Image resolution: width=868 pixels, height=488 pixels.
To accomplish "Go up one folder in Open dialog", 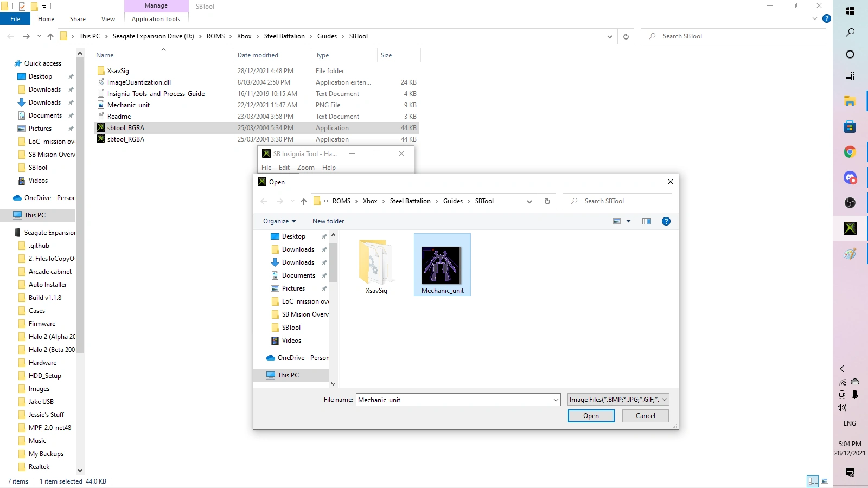I will (x=304, y=201).
